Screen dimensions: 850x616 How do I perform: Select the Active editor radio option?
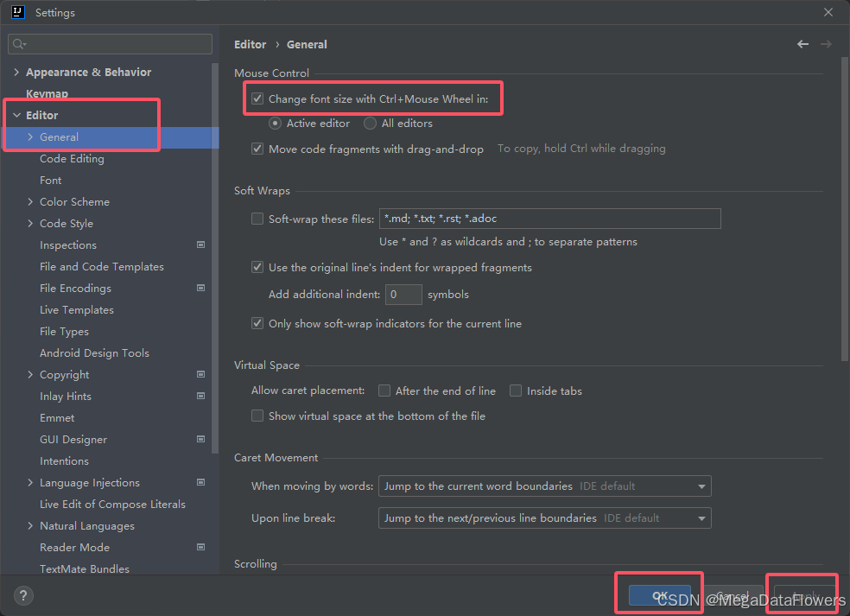[276, 124]
